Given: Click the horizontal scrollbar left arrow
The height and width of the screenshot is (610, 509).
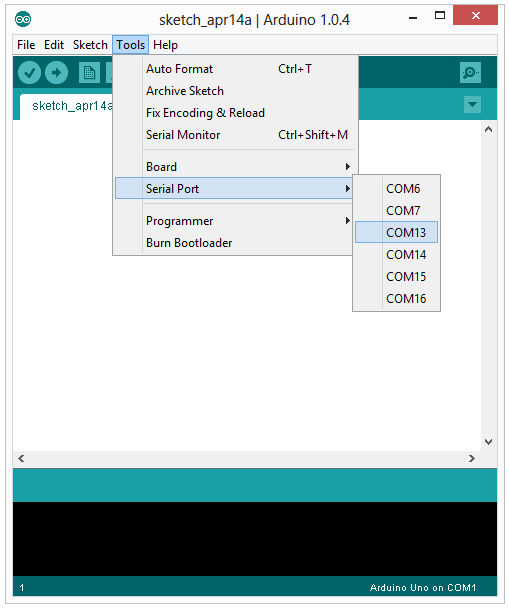Looking at the screenshot, I should point(21,459).
